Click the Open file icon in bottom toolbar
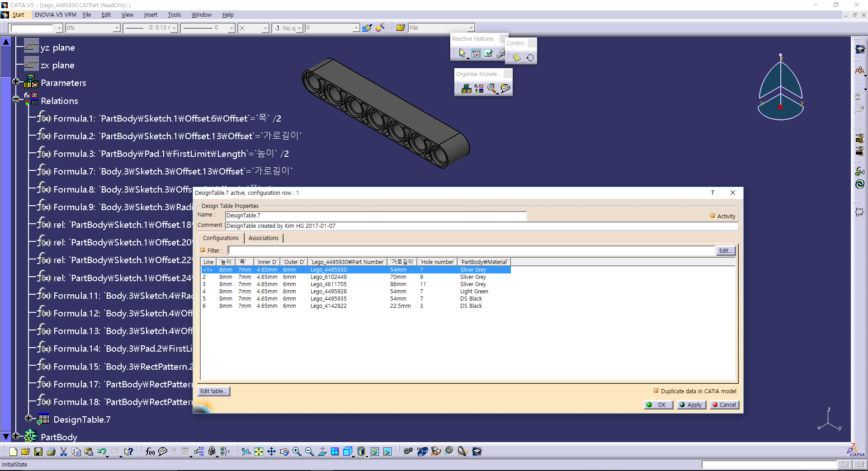This screenshot has height=471, width=868. click(x=25, y=452)
